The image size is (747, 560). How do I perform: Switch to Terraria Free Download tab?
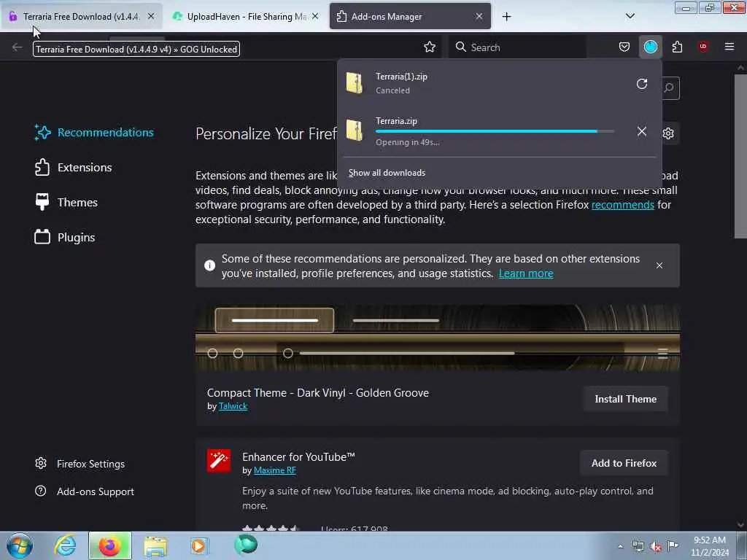81,16
